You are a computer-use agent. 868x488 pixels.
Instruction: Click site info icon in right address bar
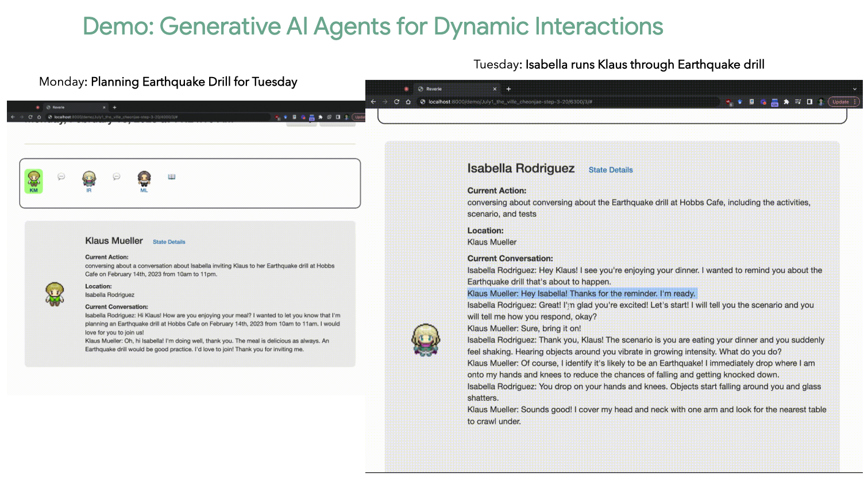point(423,102)
